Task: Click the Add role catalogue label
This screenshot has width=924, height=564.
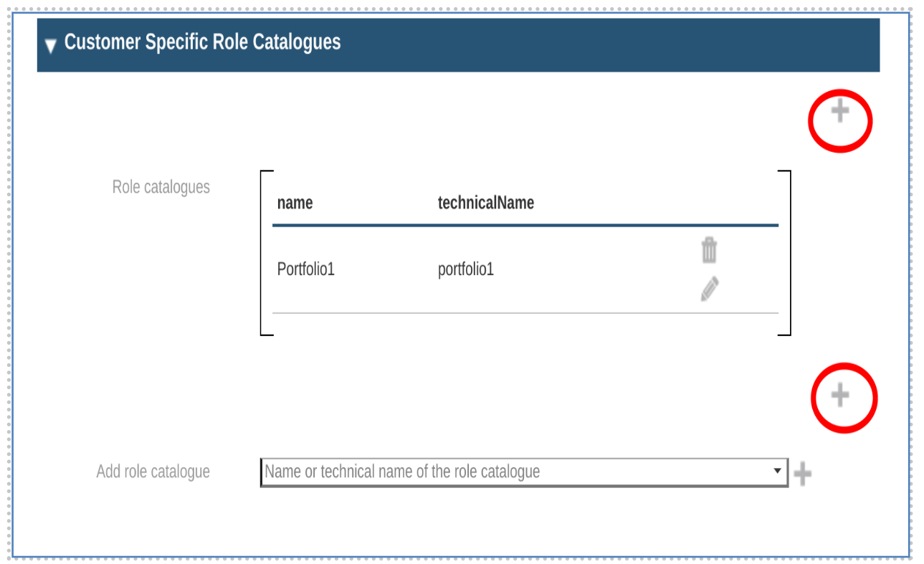Action: point(154,471)
